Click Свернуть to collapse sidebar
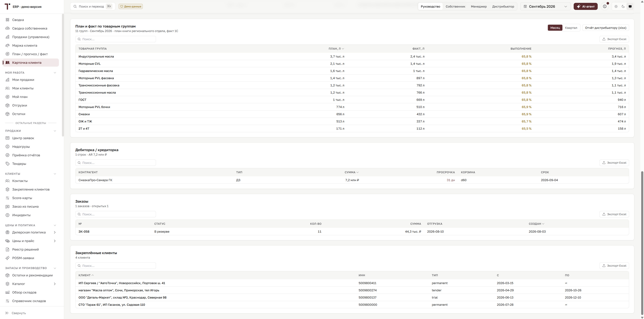The image size is (644, 319). click(x=16, y=313)
